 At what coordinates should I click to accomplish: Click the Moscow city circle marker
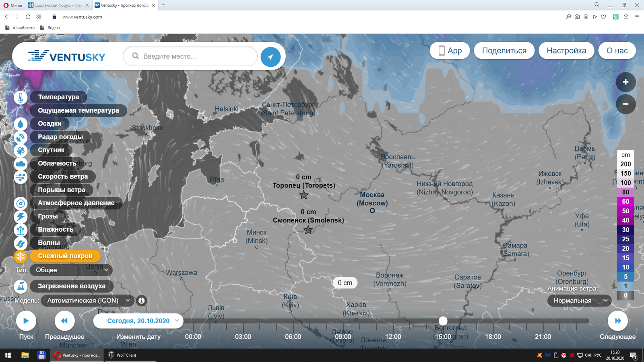(372, 210)
